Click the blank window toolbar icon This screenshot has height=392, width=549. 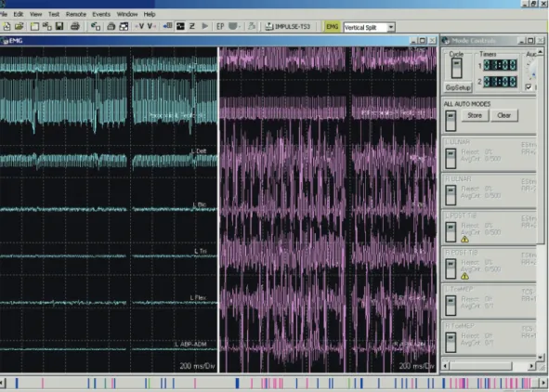tap(34, 26)
